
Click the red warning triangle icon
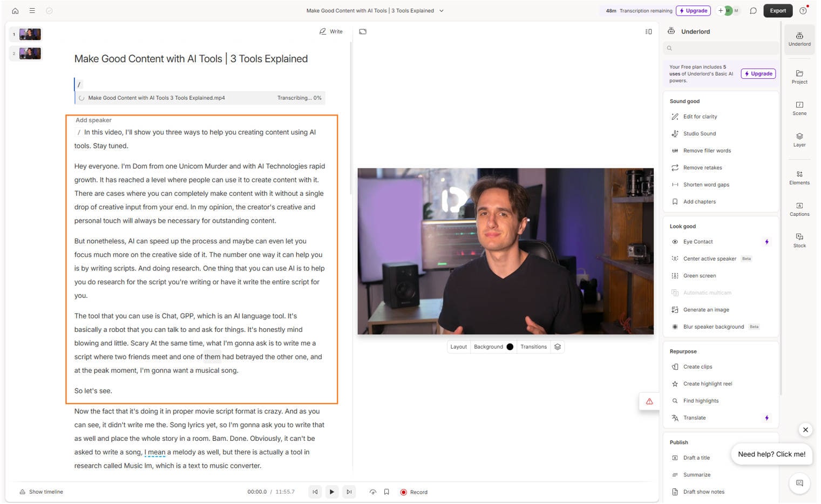649,401
